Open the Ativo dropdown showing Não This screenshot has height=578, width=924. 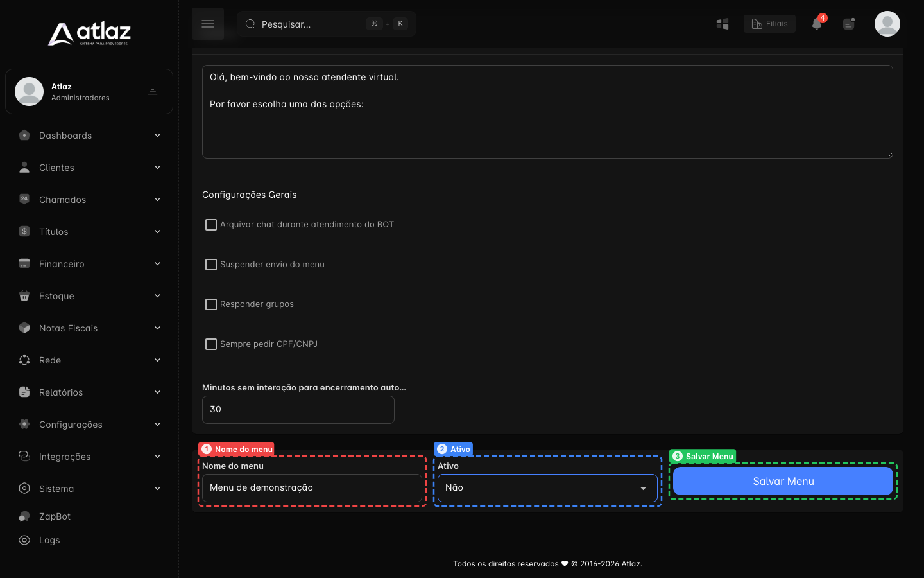(547, 488)
